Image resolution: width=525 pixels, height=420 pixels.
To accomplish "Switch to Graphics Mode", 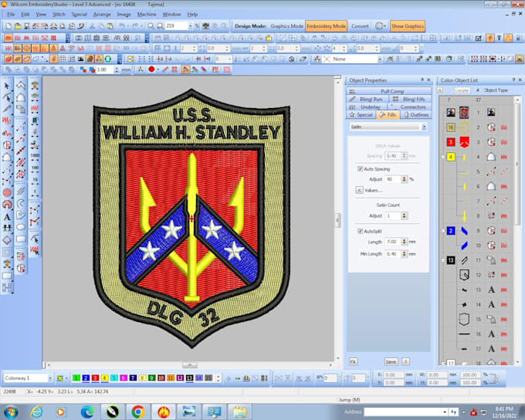I will coord(286,26).
